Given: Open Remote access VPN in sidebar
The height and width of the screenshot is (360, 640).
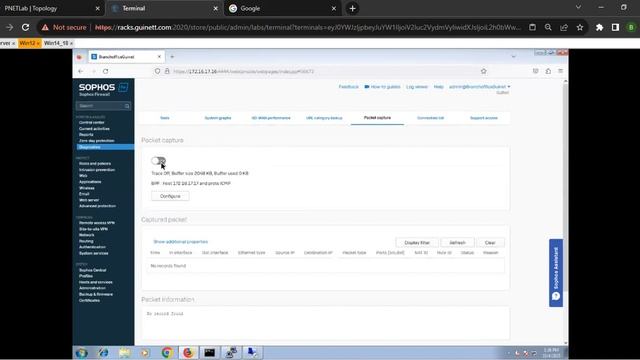Looking at the screenshot, I should (x=97, y=223).
